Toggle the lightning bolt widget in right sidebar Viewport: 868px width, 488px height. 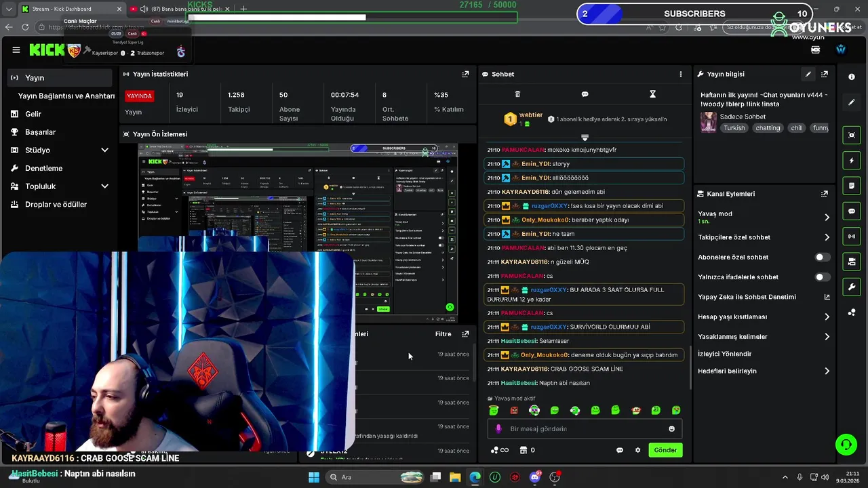[852, 161]
